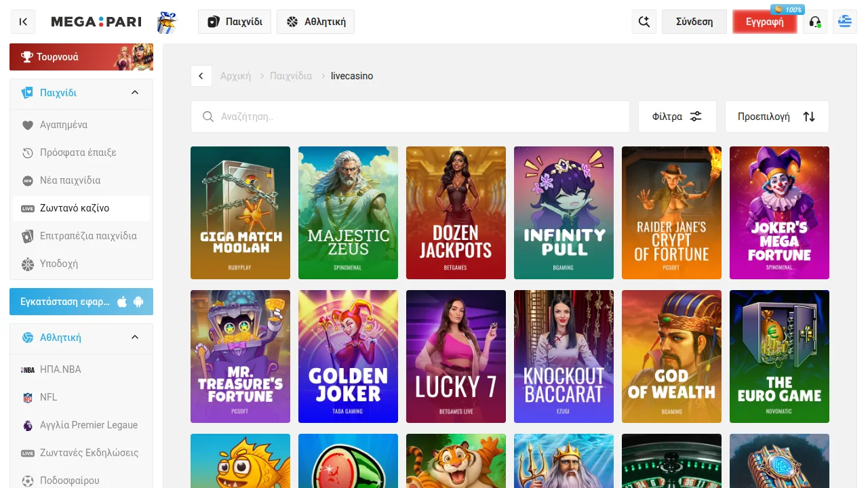Click the Android icon in install banner

coord(139,302)
